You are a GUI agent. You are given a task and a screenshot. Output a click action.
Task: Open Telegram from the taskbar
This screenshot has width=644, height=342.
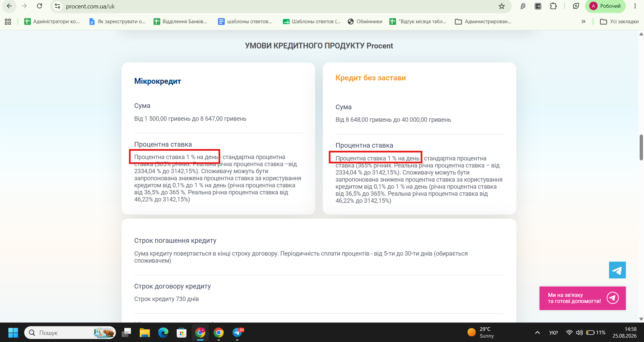[238, 333]
